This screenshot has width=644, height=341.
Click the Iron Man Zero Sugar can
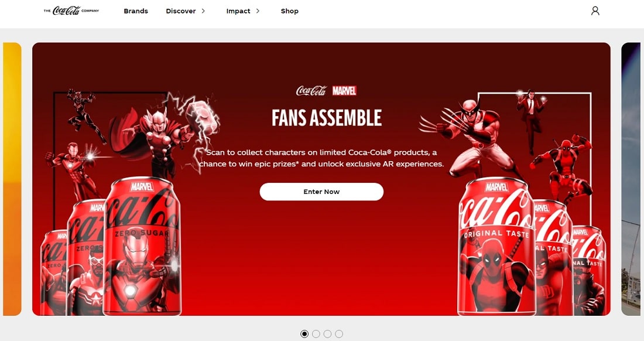(x=142, y=245)
